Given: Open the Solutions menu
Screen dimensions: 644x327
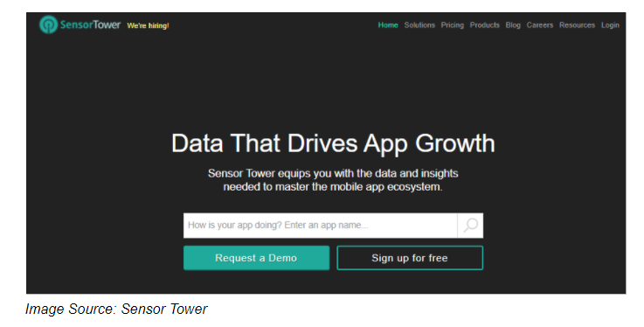Looking at the screenshot, I should pyautogui.click(x=419, y=25).
